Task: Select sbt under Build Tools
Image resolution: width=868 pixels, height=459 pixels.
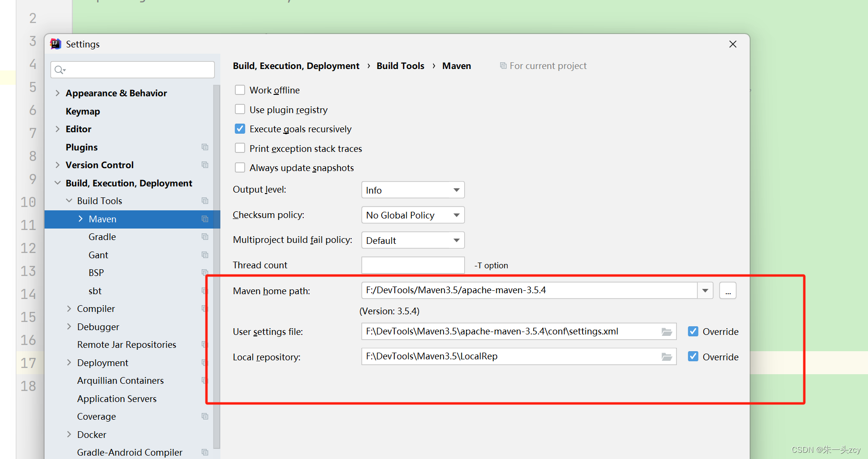Action: coord(95,291)
